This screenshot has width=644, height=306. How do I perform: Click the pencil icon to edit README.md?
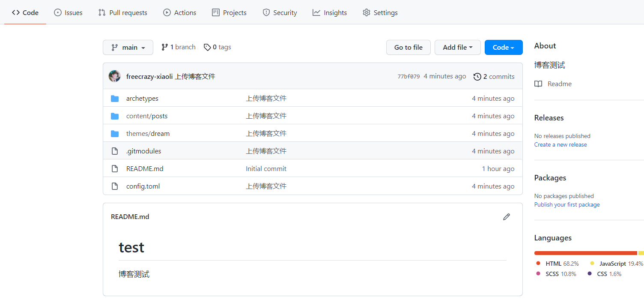pyautogui.click(x=507, y=217)
